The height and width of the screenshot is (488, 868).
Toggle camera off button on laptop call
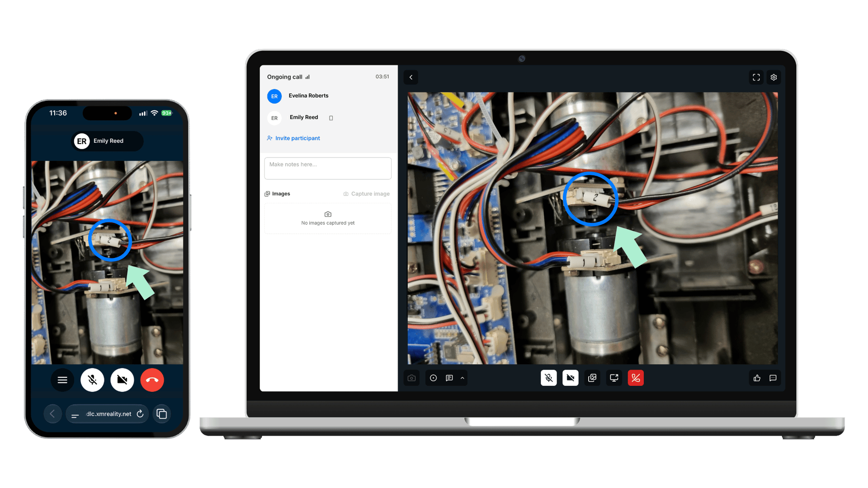click(x=570, y=378)
